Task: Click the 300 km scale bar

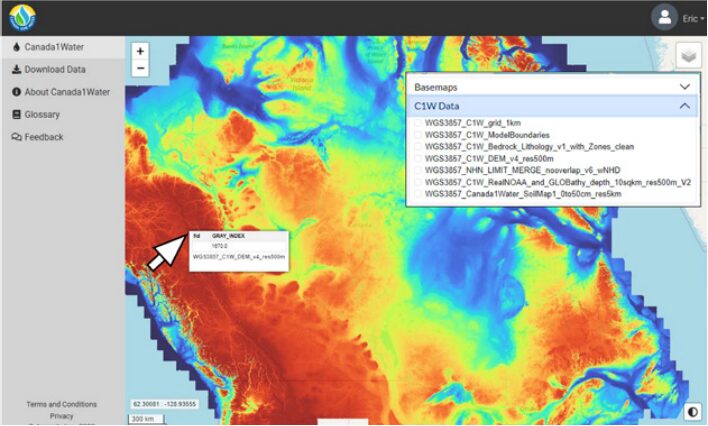Action: 146,419
